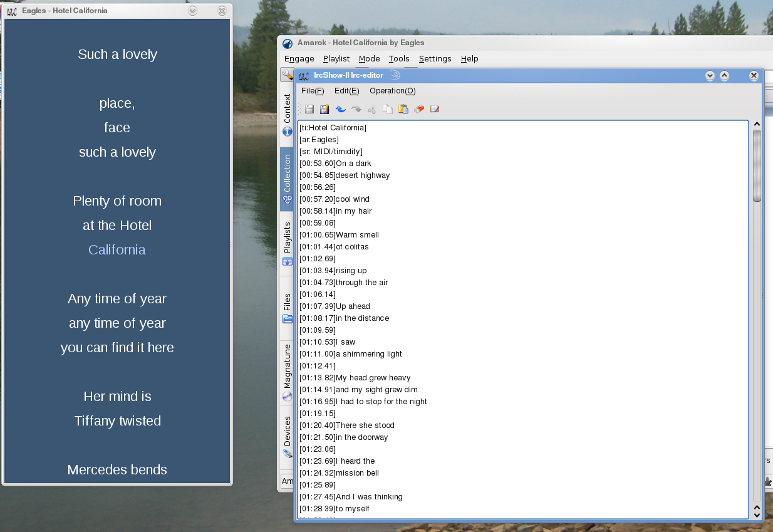Click the LRC icon in lyrics window title bar
This screenshot has width=773, height=532.
(x=12, y=11)
